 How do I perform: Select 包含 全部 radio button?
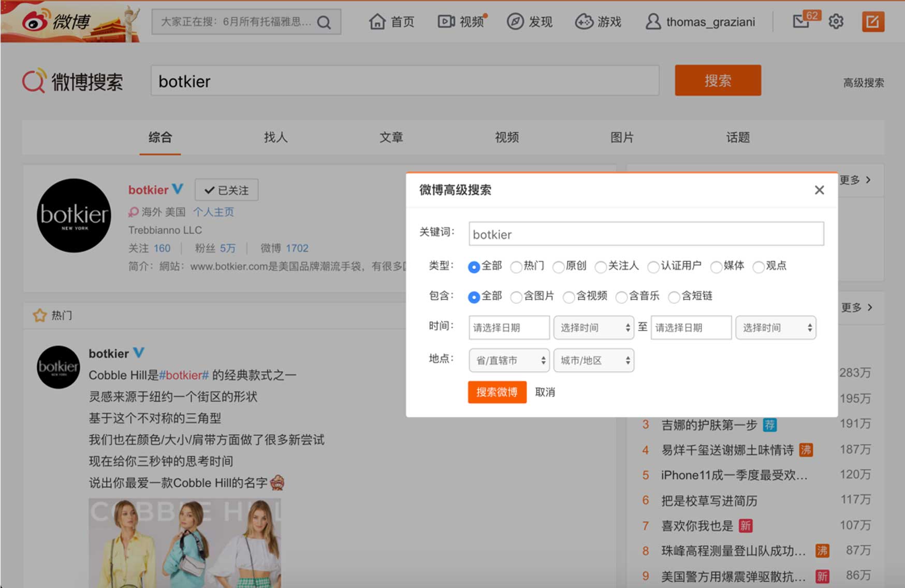(473, 297)
